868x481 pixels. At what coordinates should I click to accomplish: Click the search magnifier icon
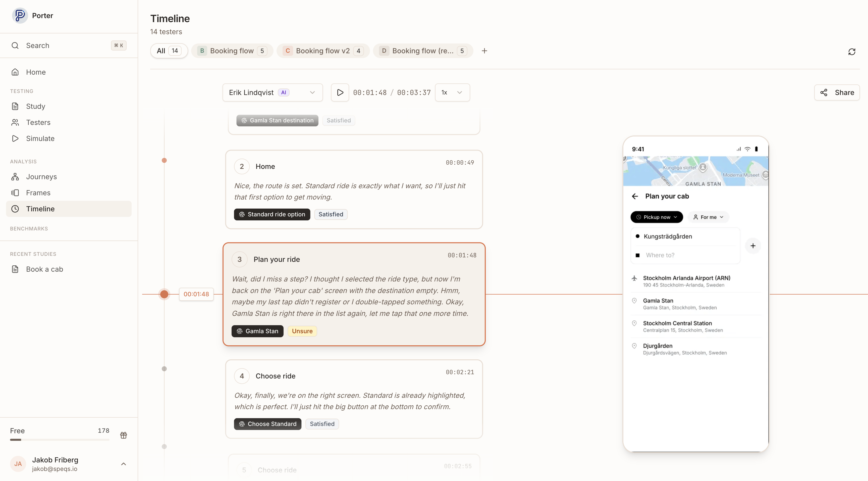[x=15, y=45]
